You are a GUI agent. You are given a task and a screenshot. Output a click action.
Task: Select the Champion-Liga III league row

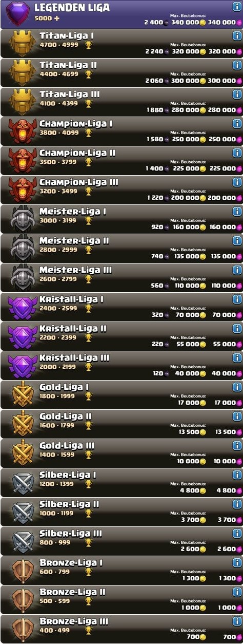click(x=121, y=189)
